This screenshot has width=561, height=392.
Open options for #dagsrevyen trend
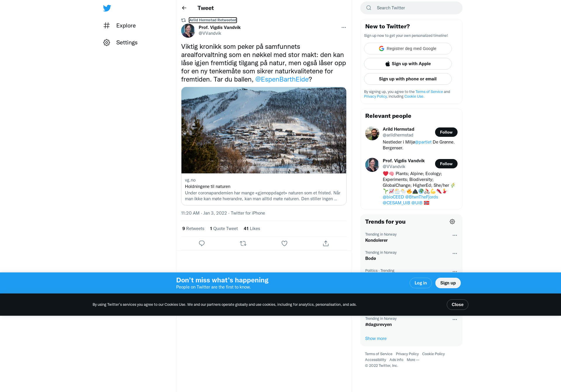(x=455, y=320)
